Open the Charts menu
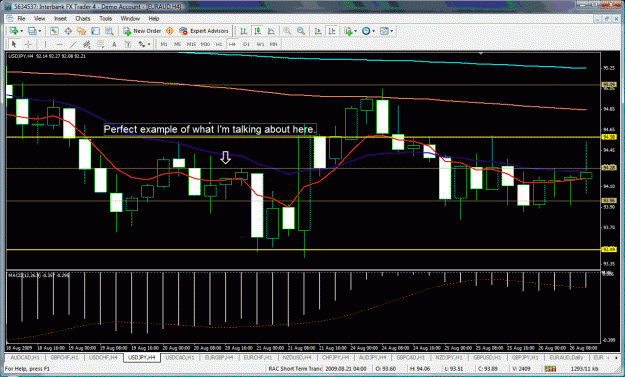Screen dimensions: 625x377 click(x=83, y=18)
